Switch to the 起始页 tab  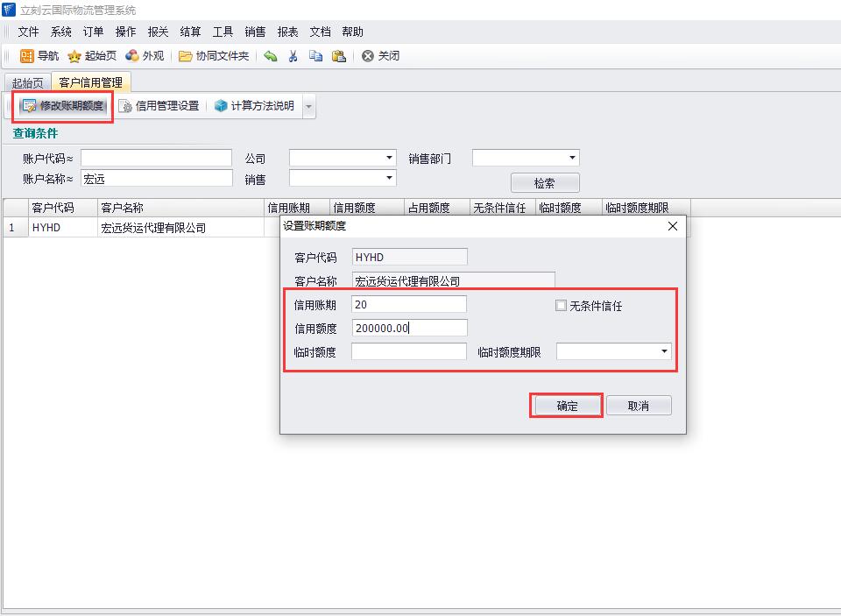click(26, 83)
